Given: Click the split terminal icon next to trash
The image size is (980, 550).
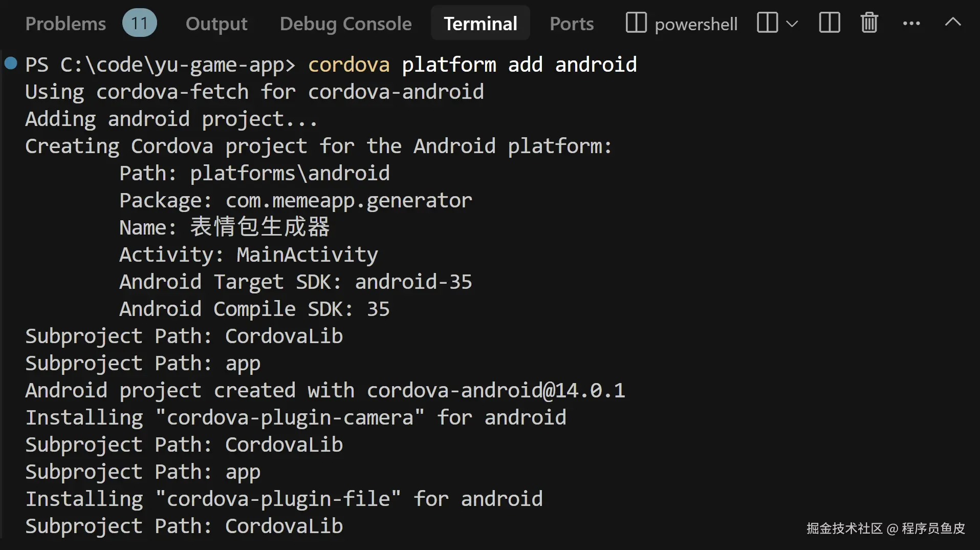Looking at the screenshot, I should [829, 23].
